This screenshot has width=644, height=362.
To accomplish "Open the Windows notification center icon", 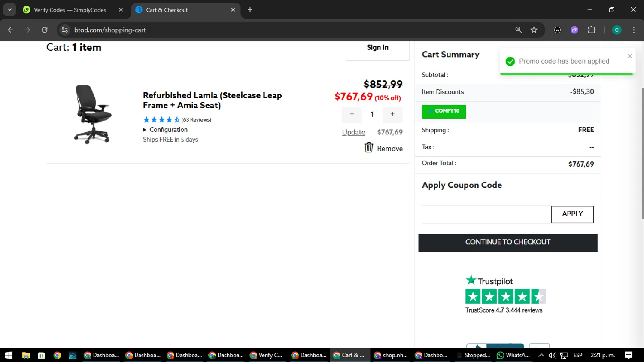I will [x=629, y=355].
